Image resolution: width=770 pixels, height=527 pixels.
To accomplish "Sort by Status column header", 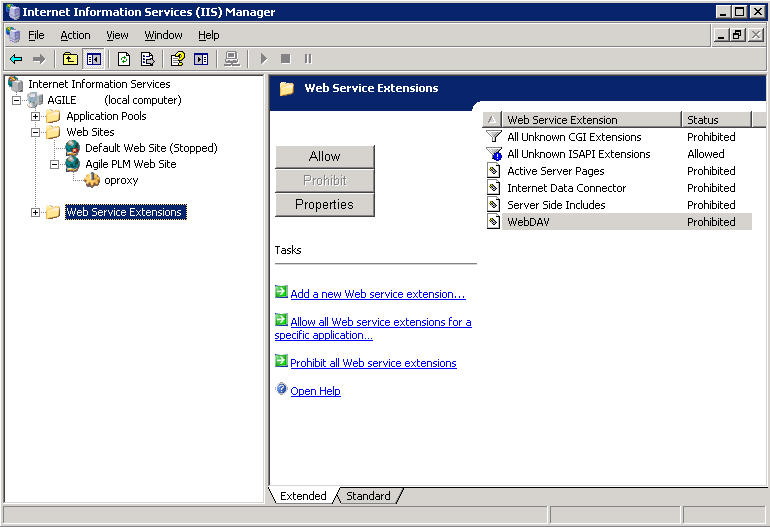I will [x=716, y=119].
